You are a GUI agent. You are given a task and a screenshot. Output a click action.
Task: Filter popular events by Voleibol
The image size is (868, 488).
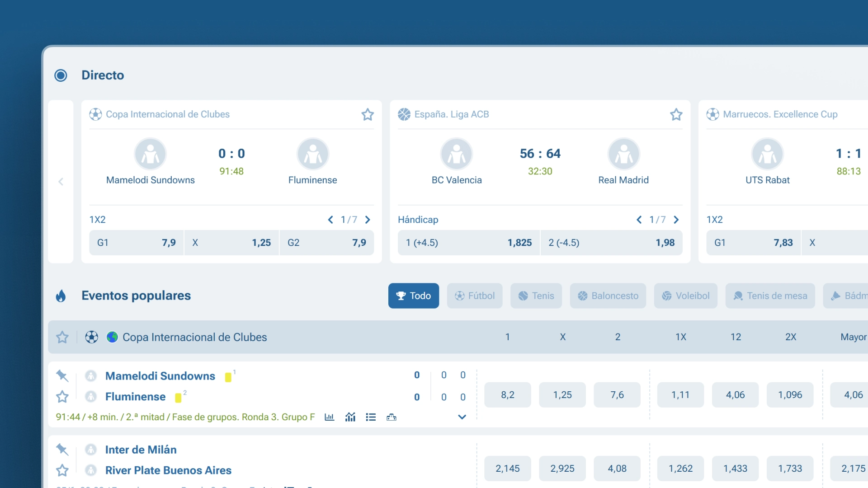(686, 296)
